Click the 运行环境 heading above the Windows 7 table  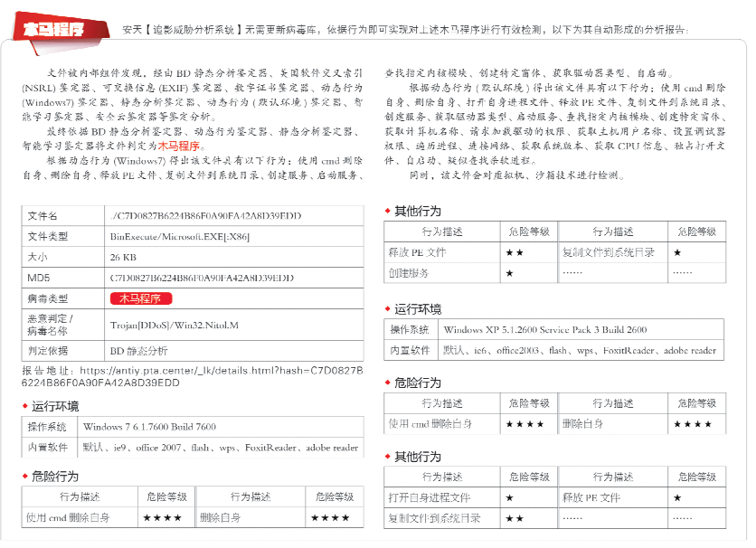(x=55, y=406)
